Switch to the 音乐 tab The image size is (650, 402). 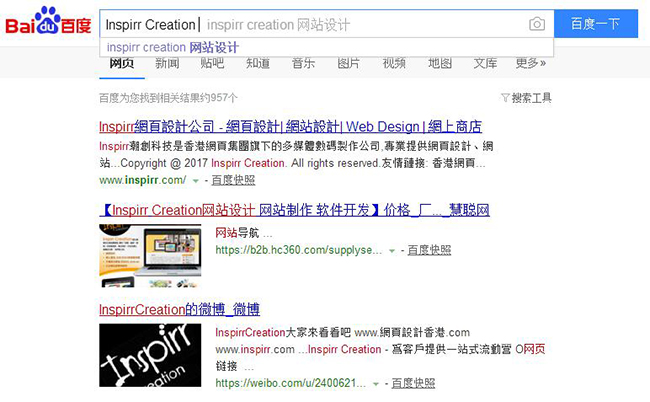point(303,63)
